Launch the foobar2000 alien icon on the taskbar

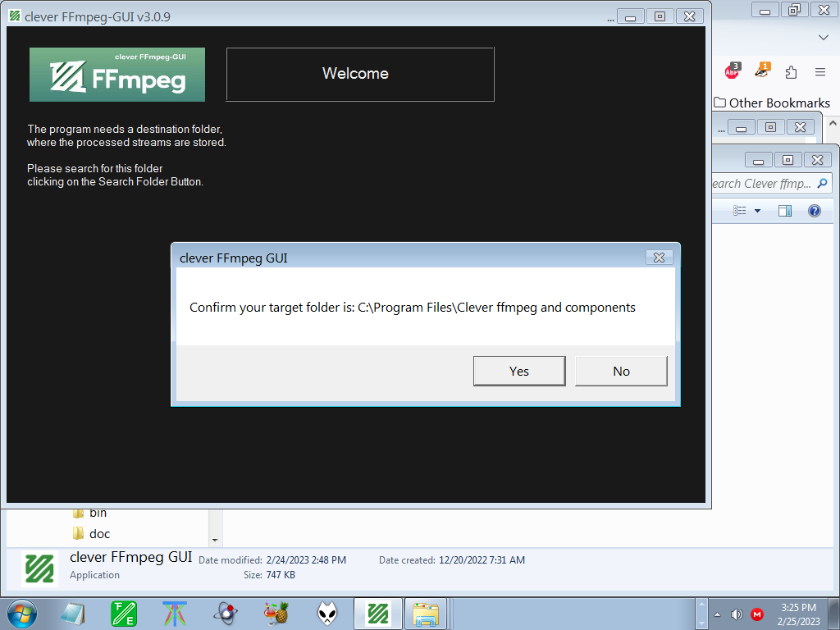click(327, 614)
